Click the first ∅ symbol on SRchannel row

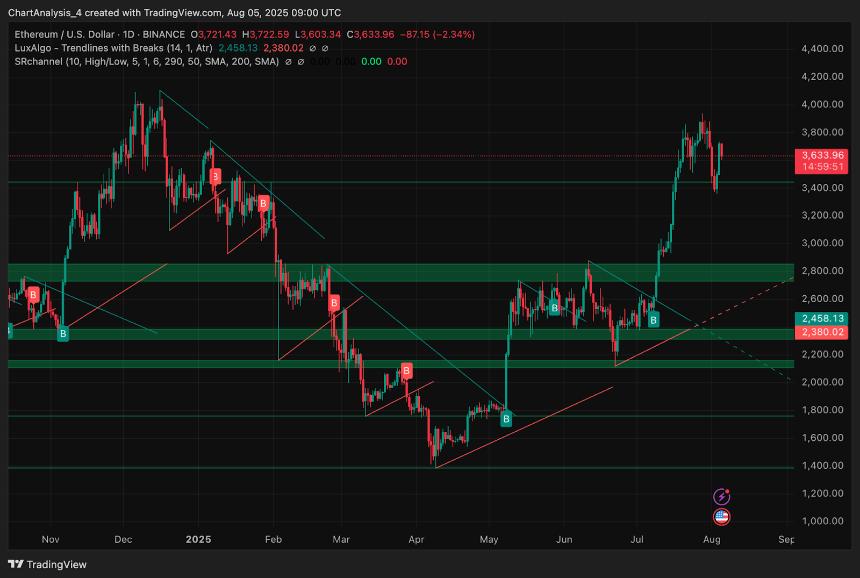(x=289, y=62)
